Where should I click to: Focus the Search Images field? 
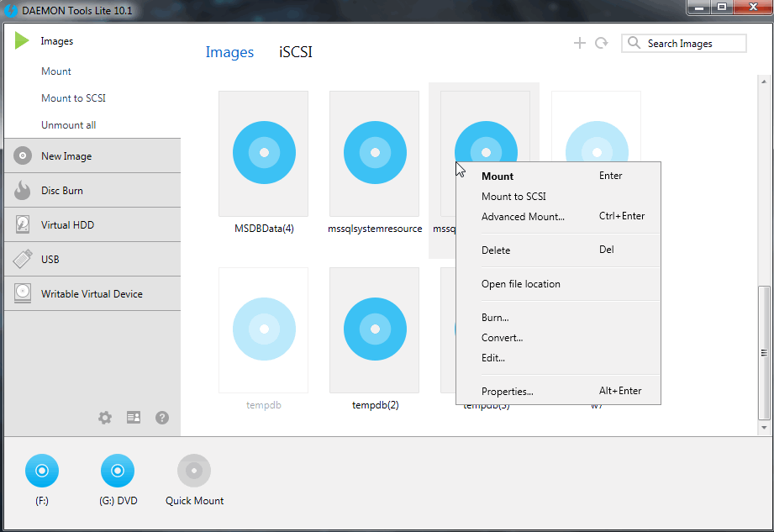coord(684,43)
